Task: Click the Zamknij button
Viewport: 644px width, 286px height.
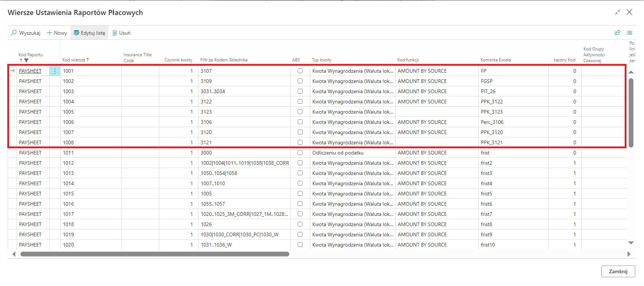Action: click(x=618, y=271)
